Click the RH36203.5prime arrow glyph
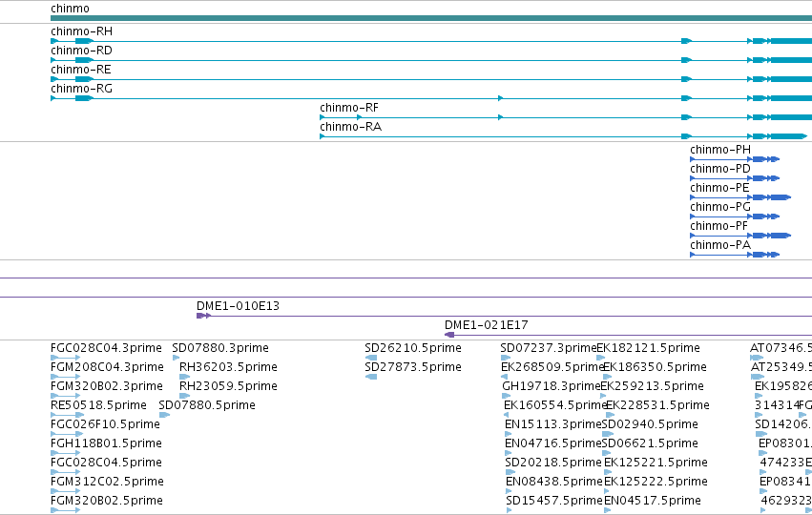 click(185, 377)
